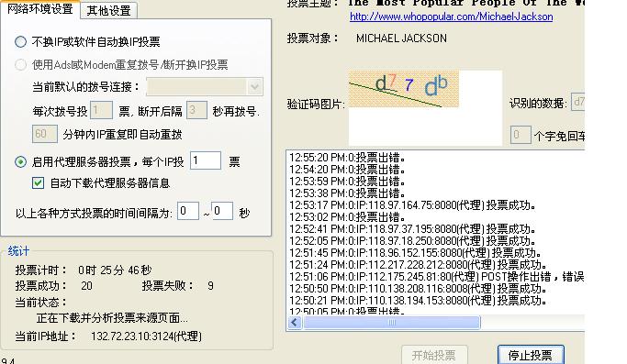Click the 投票计时 0时 25分 46秒 value

coord(115,270)
